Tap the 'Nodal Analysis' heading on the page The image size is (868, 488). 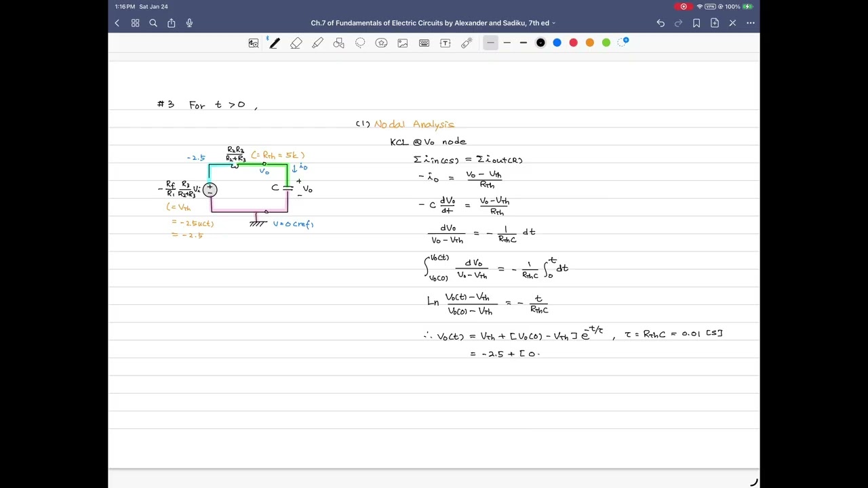414,124
